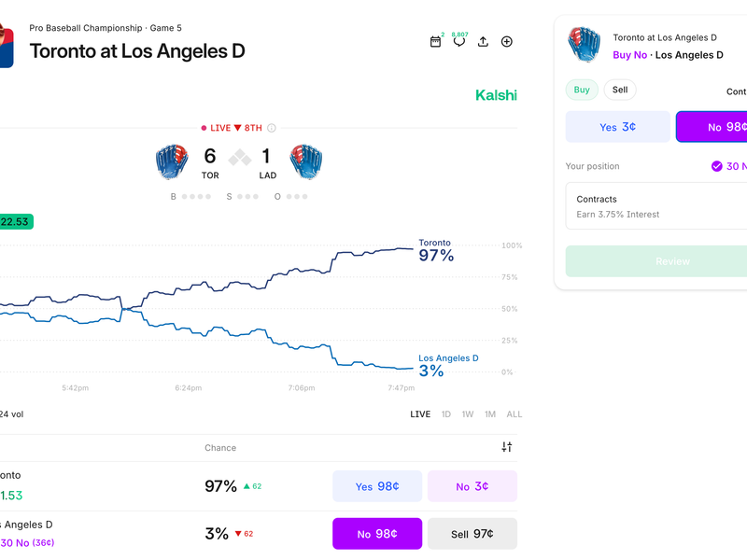
Task: Choose Yes 3¢ in order panel
Action: (618, 127)
